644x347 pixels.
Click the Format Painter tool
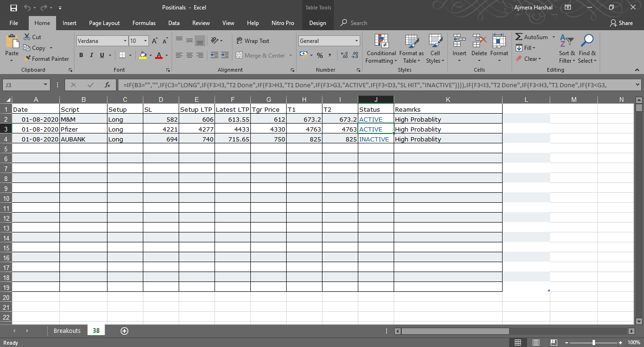[x=46, y=59]
